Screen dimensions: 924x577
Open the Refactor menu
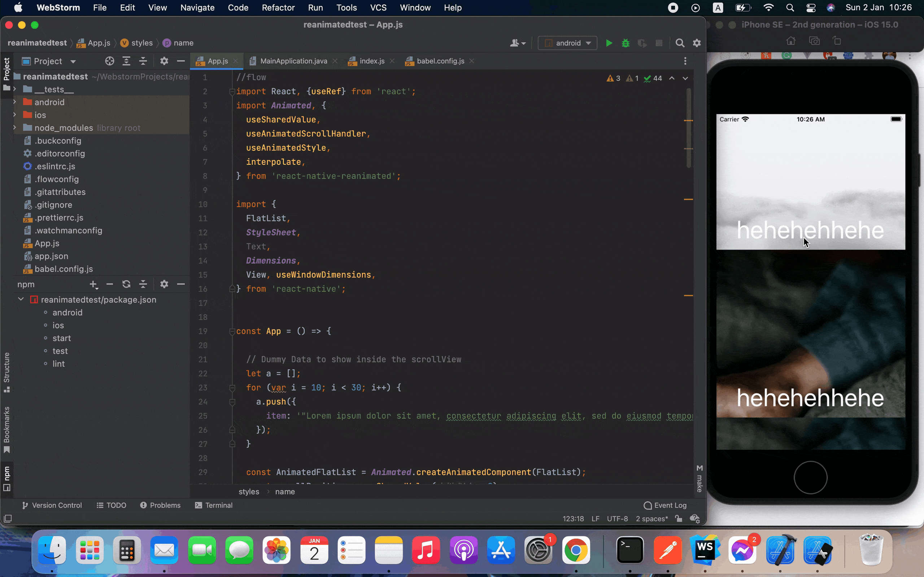278,8
